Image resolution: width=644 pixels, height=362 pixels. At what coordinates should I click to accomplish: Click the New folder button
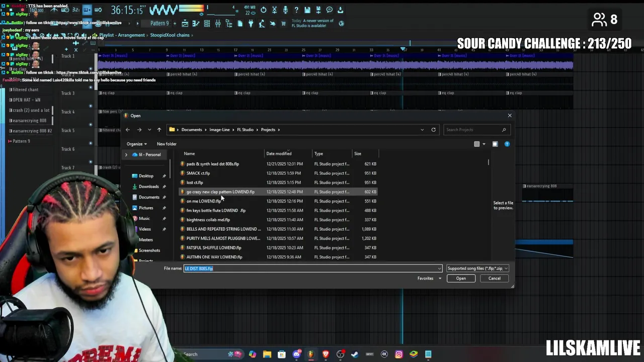[x=167, y=144]
